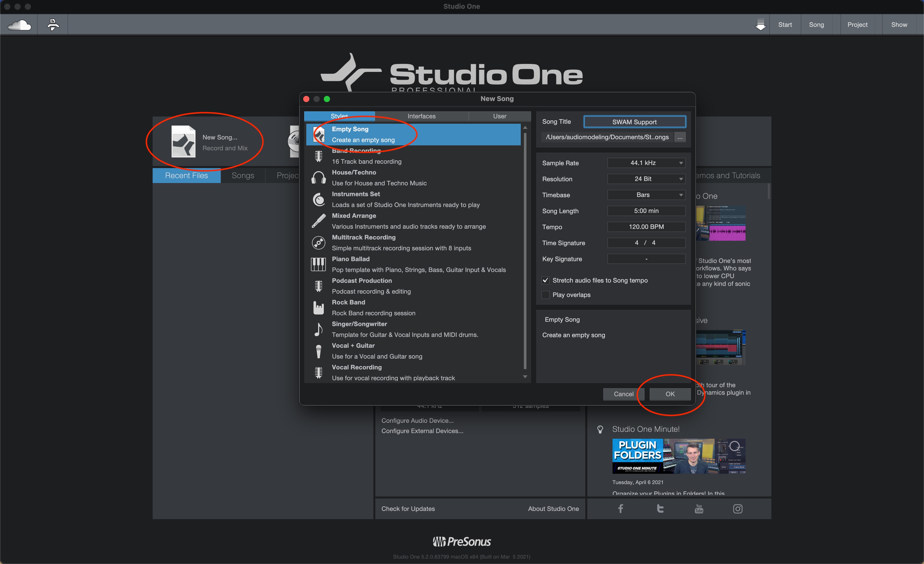The image size is (924, 564).
Task: Click the Song Title input field
Action: 634,122
